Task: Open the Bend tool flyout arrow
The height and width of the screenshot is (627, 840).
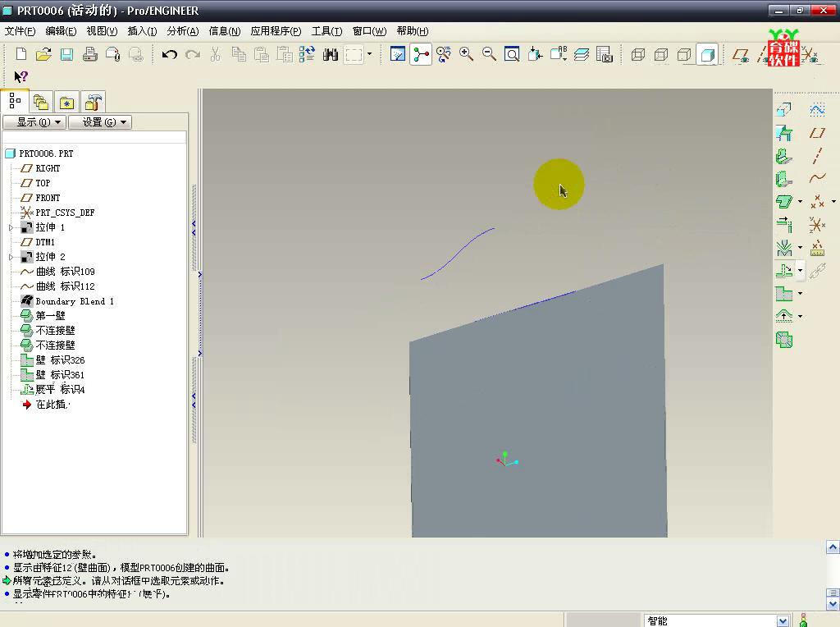Action: pyautogui.click(x=801, y=248)
